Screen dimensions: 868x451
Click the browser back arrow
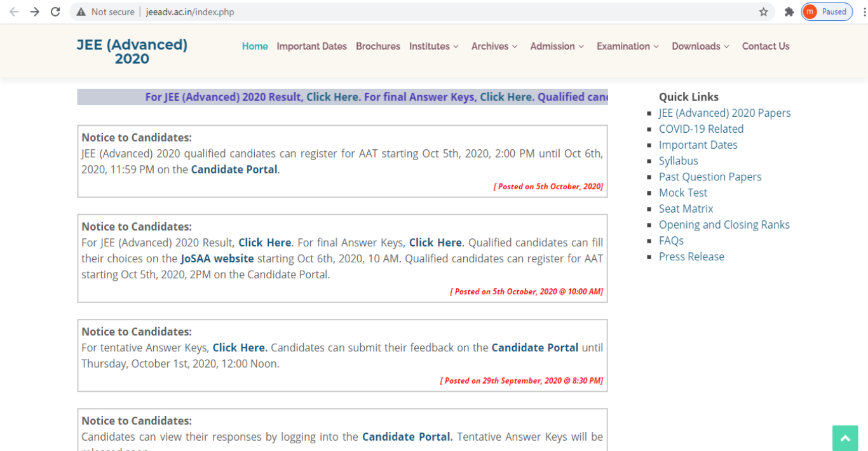point(14,12)
